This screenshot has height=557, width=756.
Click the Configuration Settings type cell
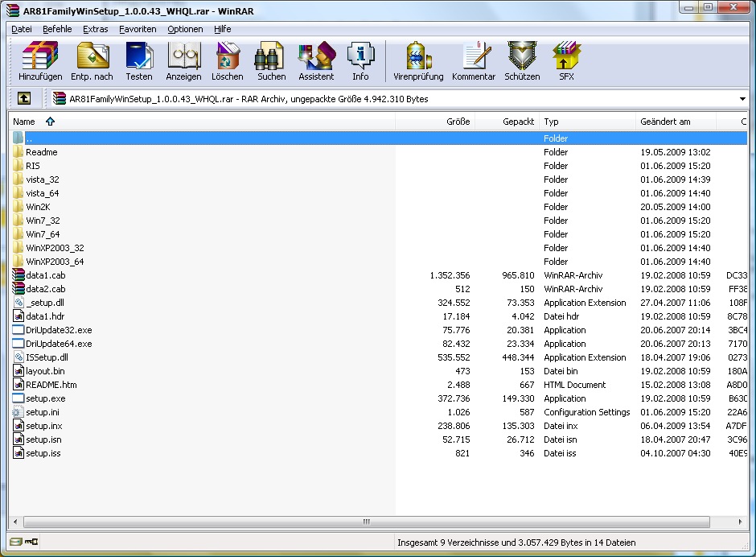587,412
